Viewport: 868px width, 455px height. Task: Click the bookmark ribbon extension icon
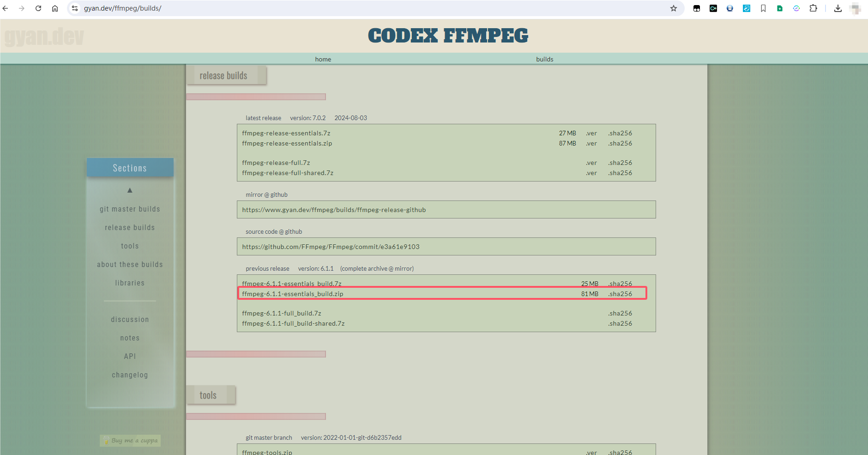[763, 8]
